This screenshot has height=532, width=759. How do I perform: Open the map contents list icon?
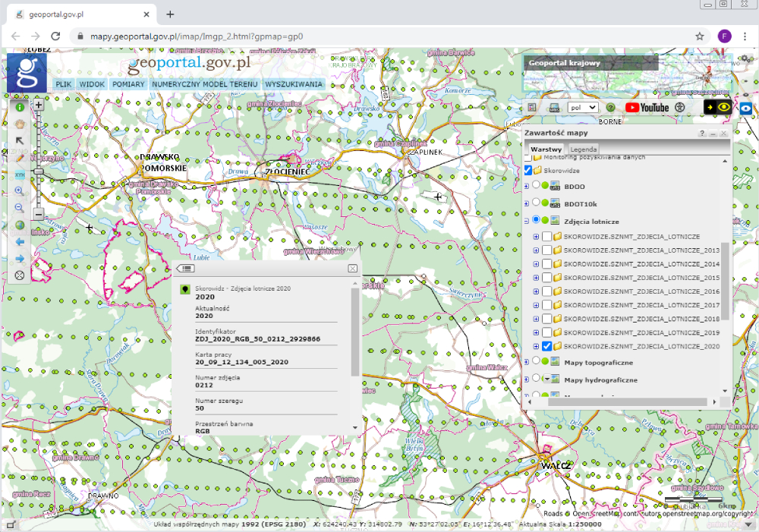point(532,108)
